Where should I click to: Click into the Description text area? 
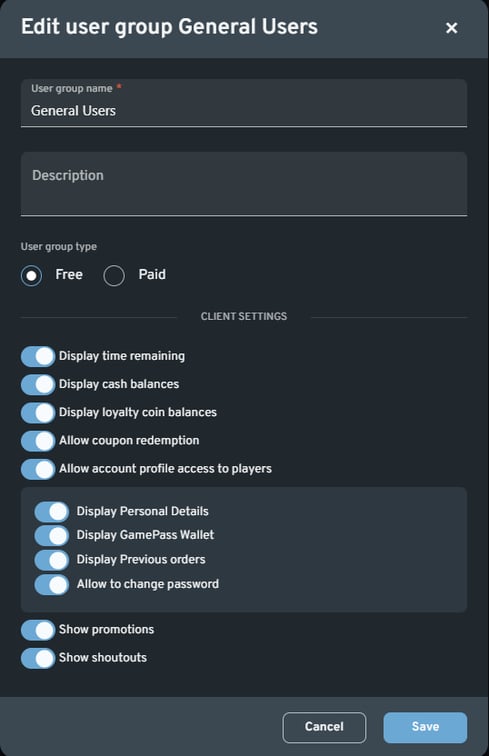pos(244,184)
